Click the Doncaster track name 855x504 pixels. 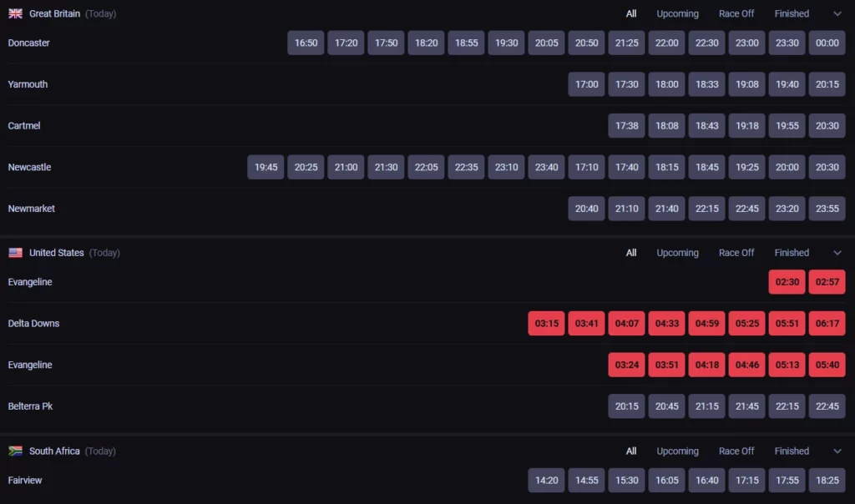(29, 43)
